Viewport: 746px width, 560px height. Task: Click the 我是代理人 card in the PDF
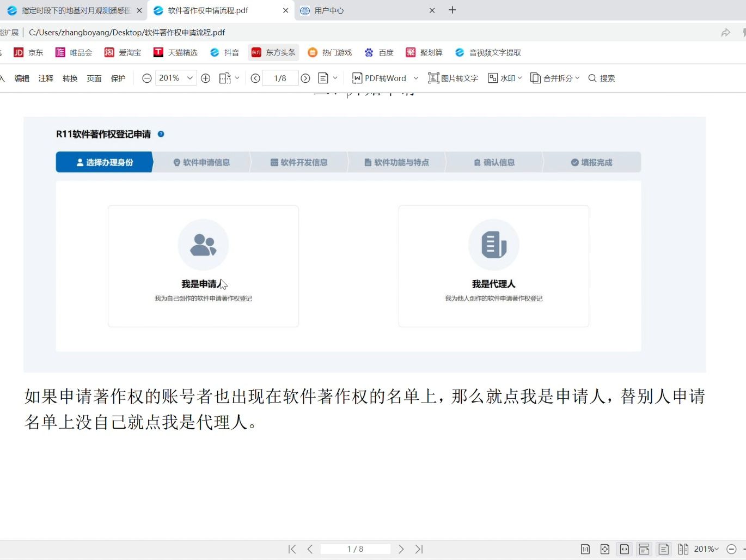[494, 266]
